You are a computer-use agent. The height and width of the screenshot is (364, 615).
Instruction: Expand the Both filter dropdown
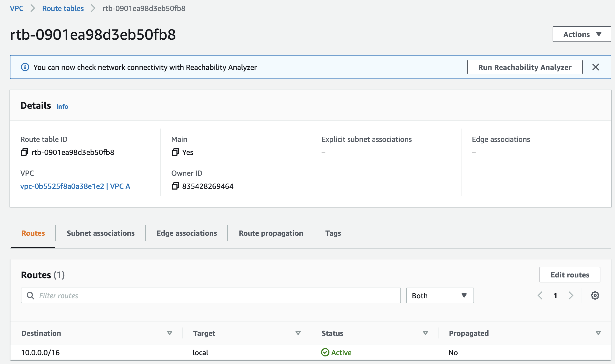click(x=440, y=295)
